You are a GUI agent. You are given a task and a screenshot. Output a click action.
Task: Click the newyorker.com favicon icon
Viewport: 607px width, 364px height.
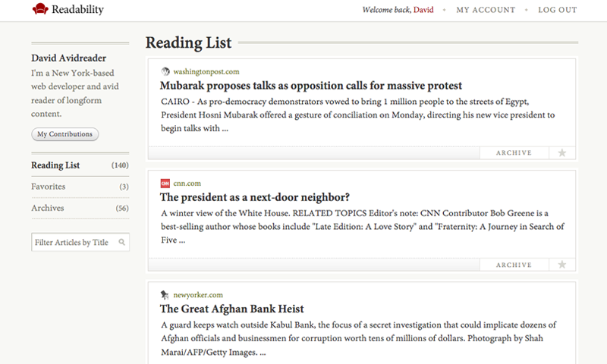[165, 295]
